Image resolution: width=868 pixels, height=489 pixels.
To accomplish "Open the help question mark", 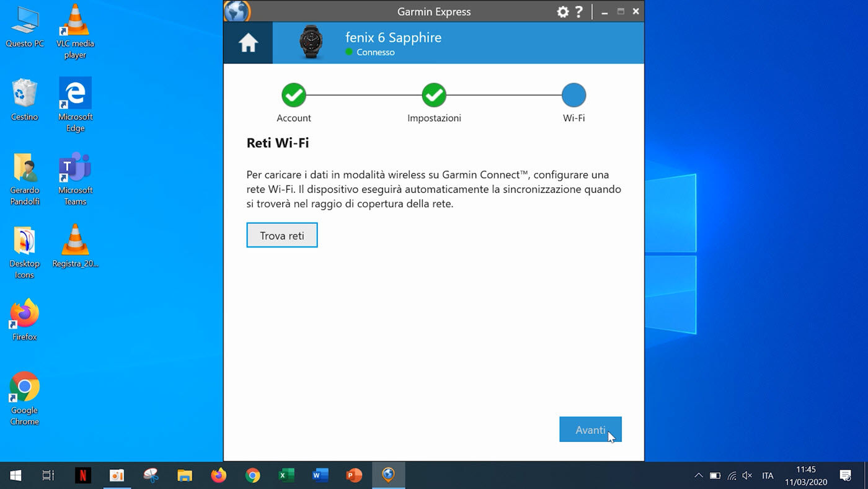I will 578,12.
